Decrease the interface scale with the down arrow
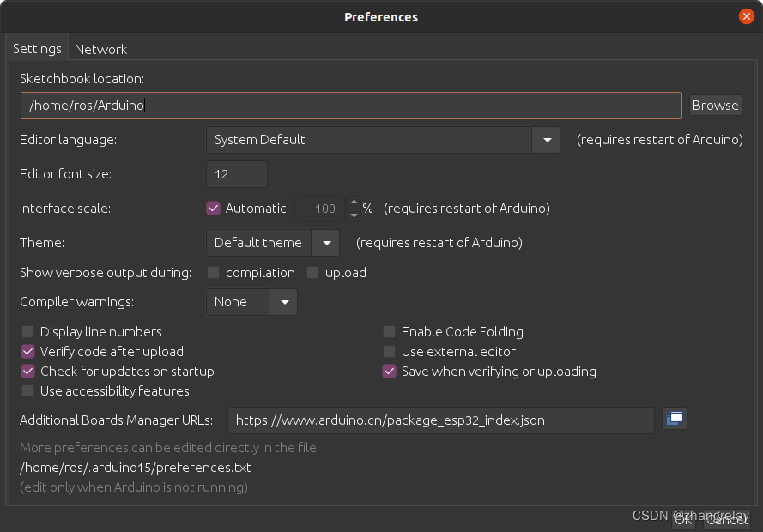 pos(354,215)
